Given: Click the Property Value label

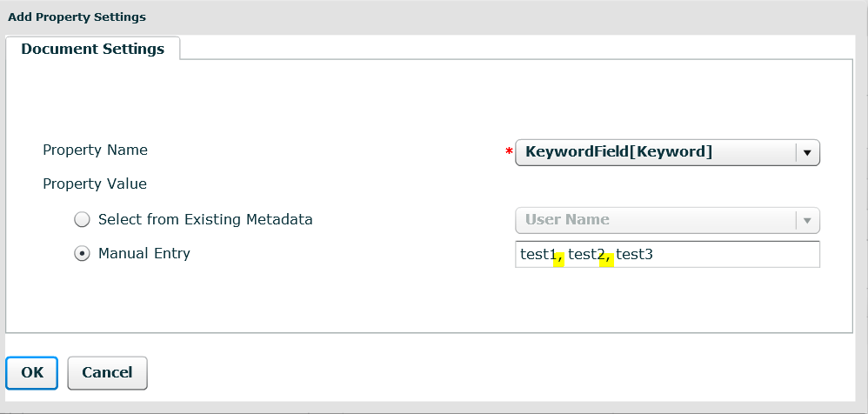Looking at the screenshot, I should pos(95,184).
